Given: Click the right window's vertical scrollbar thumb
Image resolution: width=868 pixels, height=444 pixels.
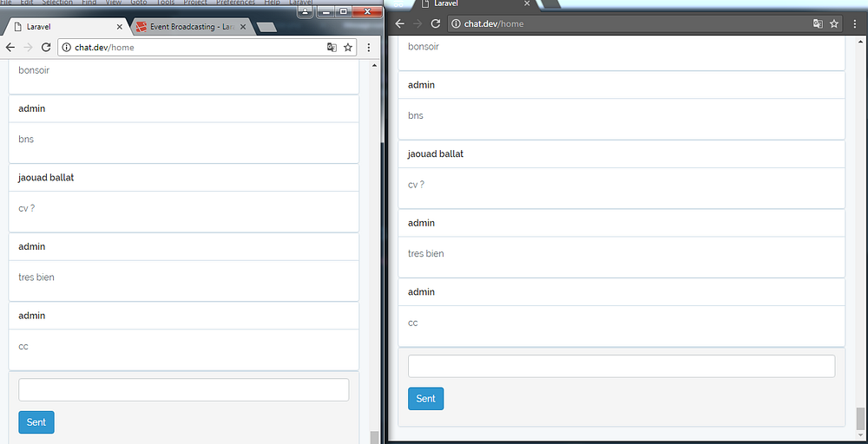Looking at the screenshot, I should (x=859, y=419).
